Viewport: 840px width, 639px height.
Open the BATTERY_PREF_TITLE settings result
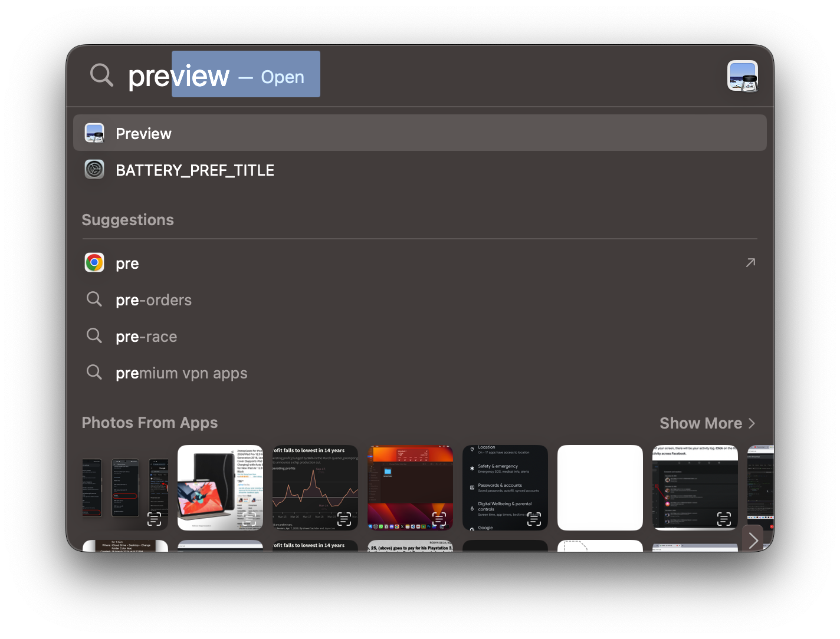(420, 170)
